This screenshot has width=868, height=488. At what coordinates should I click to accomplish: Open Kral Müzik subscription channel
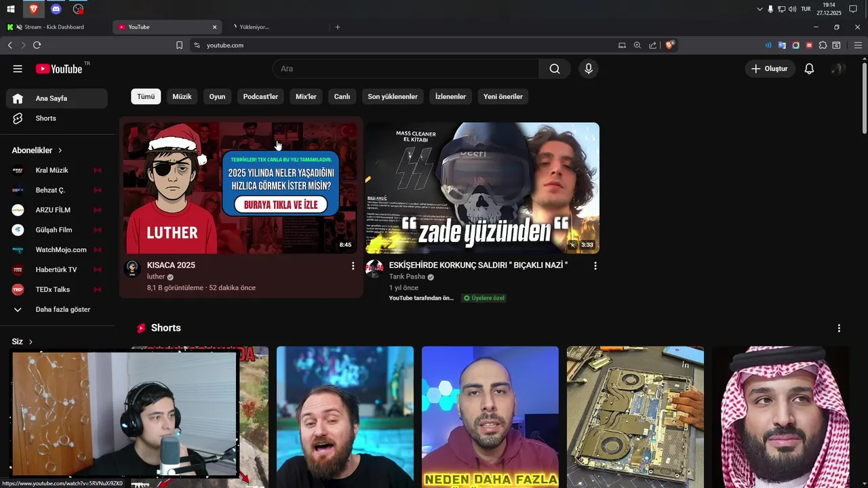57,170
